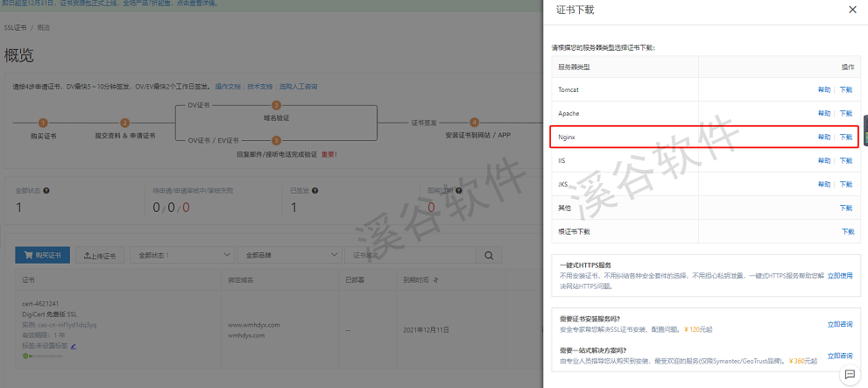This screenshot has height=388, width=868.
Task: Click the 已签发 count 1
Action: click(293, 208)
